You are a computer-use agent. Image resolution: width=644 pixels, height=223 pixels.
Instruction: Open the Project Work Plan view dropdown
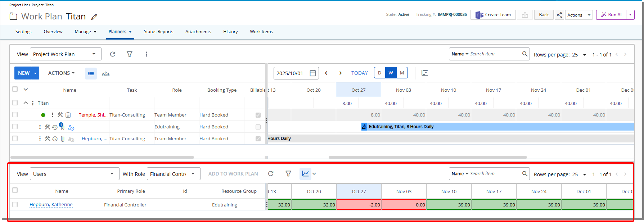tap(65, 54)
